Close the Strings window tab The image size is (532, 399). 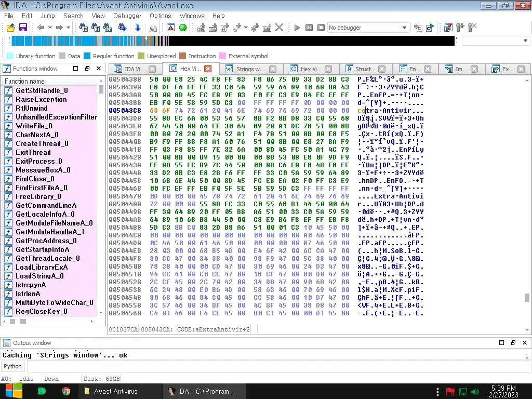point(273,69)
